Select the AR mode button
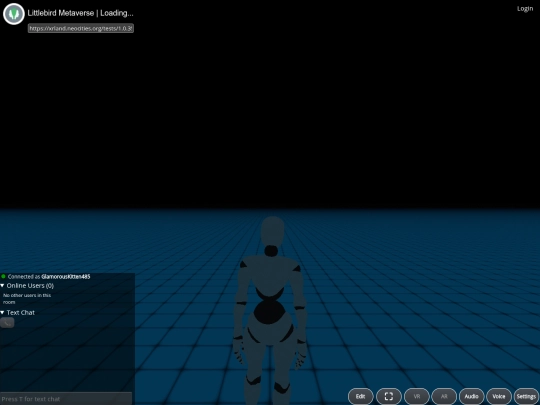The image size is (540, 405). [x=444, y=396]
